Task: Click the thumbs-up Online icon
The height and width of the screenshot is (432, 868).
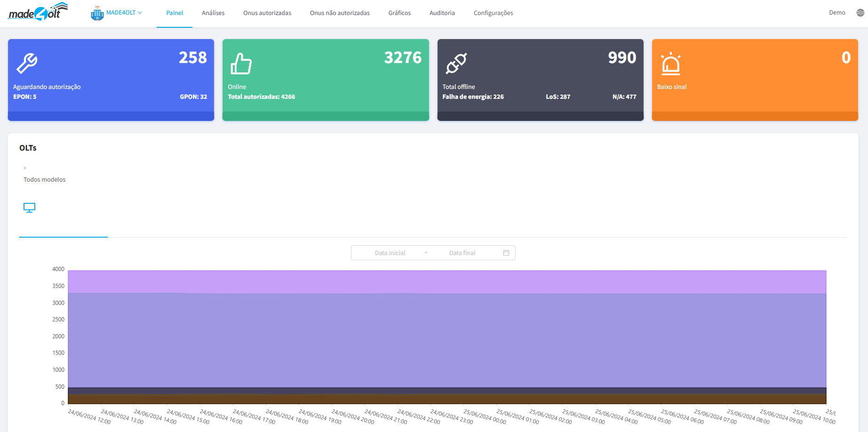Action: point(241,64)
